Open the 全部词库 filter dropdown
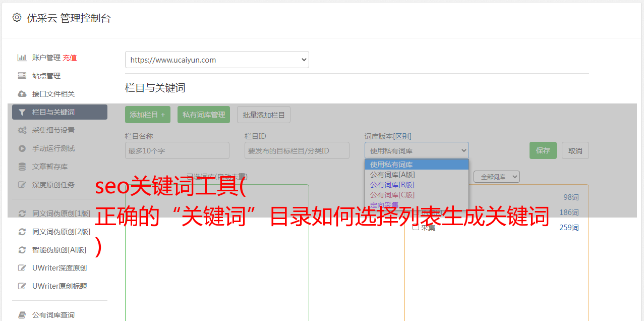 pos(497,177)
